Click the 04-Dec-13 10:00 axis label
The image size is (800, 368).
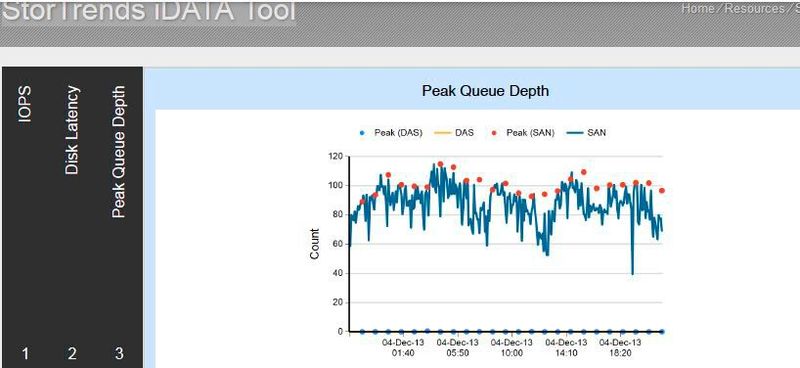point(512,348)
